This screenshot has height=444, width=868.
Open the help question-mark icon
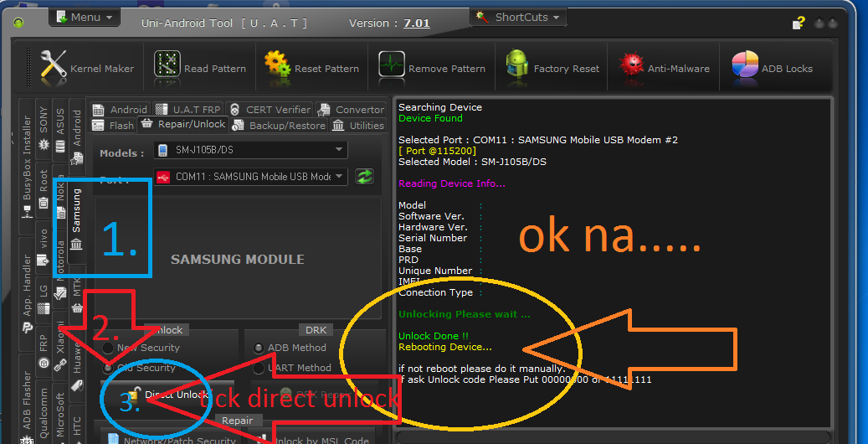click(x=799, y=23)
